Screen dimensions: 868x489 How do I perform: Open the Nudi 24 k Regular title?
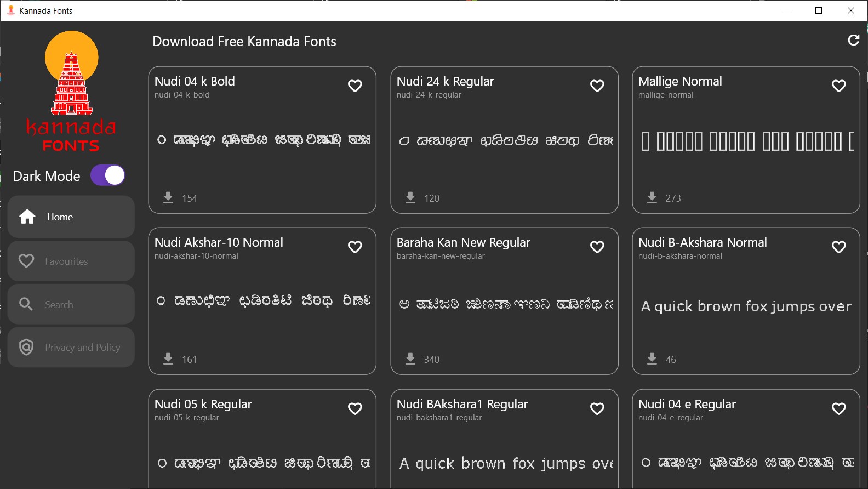point(445,81)
